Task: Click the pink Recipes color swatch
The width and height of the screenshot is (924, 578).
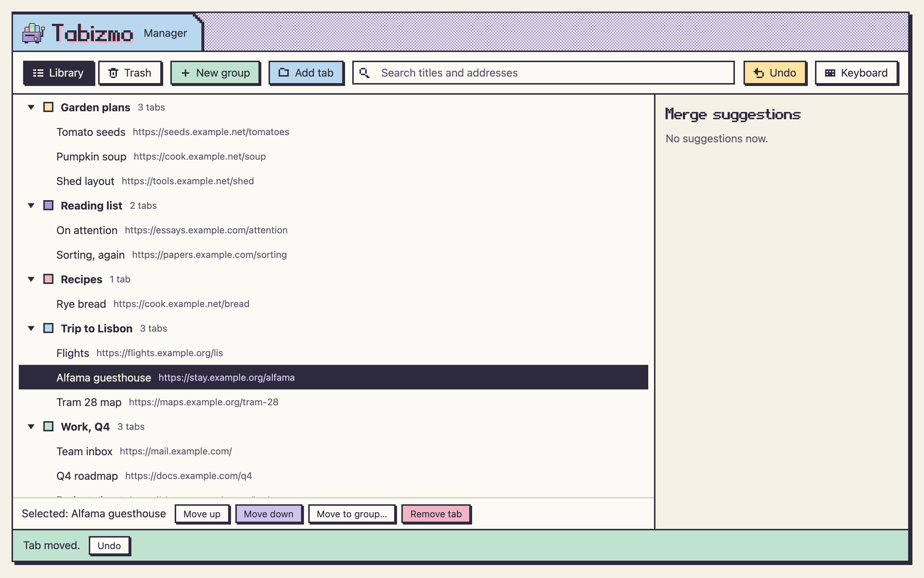Action: point(48,279)
